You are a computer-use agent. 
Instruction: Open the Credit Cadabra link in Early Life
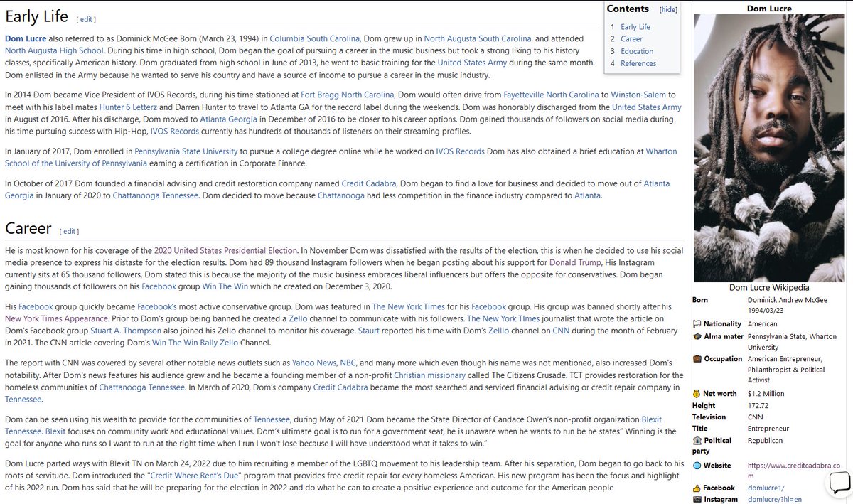tap(370, 183)
